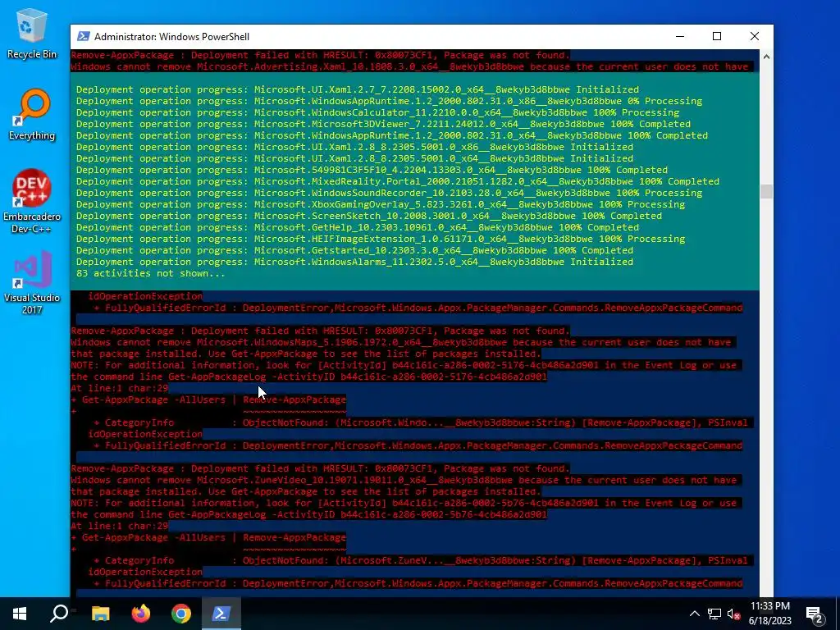Click the Administrator: Windows PowerShell title
Image resolution: width=840 pixels, height=630 pixels.
click(171, 36)
